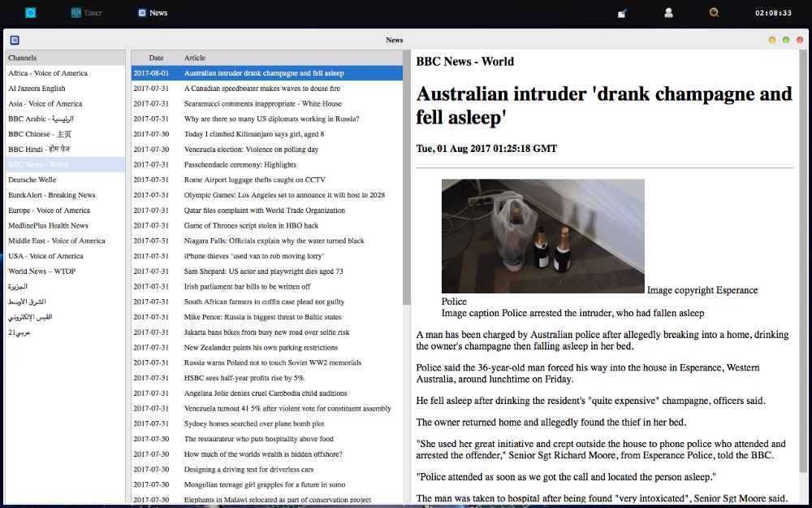This screenshot has width=812, height=508.
Task: Click the Channels column header
Action: 23,58
